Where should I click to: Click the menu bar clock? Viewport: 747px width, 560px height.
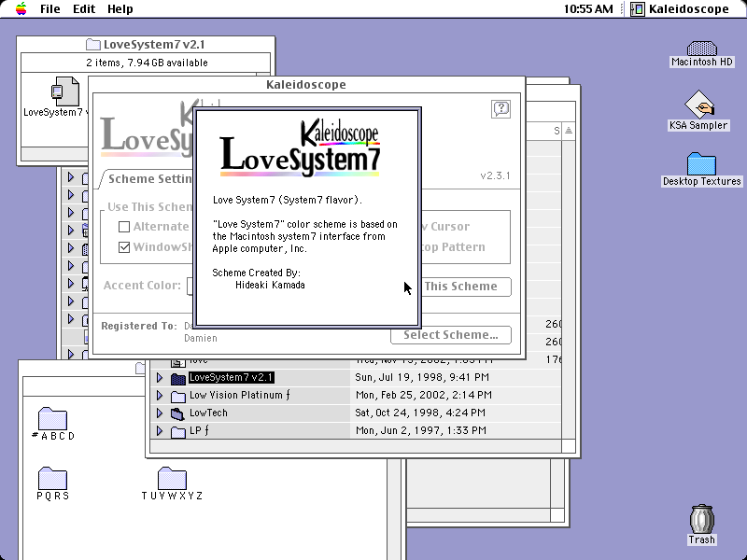point(588,8)
